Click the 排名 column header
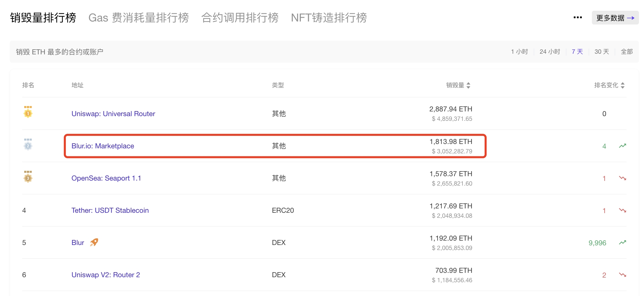Image resolution: width=644 pixels, height=296 pixels. point(28,85)
